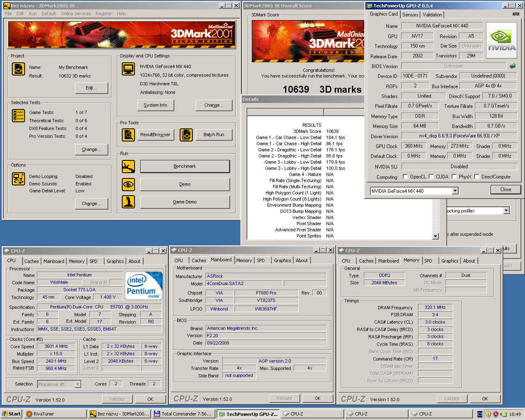Click the NVIDIA logo in GPU-Z
The image size is (525, 420).
pyautogui.click(x=502, y=40)
